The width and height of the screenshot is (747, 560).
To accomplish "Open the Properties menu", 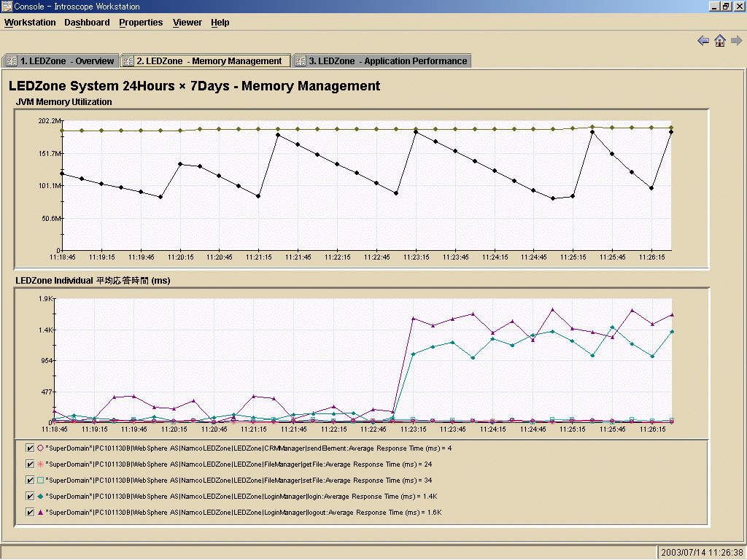I will (141, 23).
